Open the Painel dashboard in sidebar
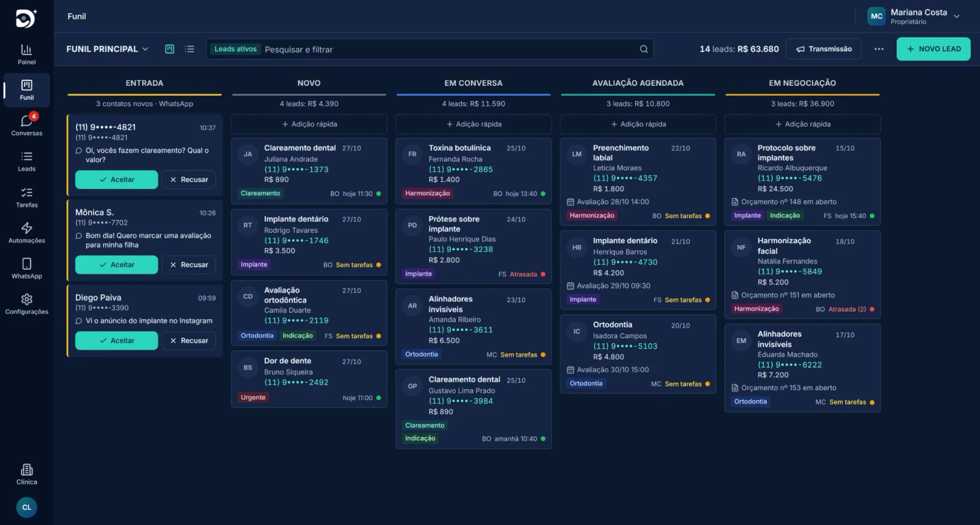 [x=26, y=54]
